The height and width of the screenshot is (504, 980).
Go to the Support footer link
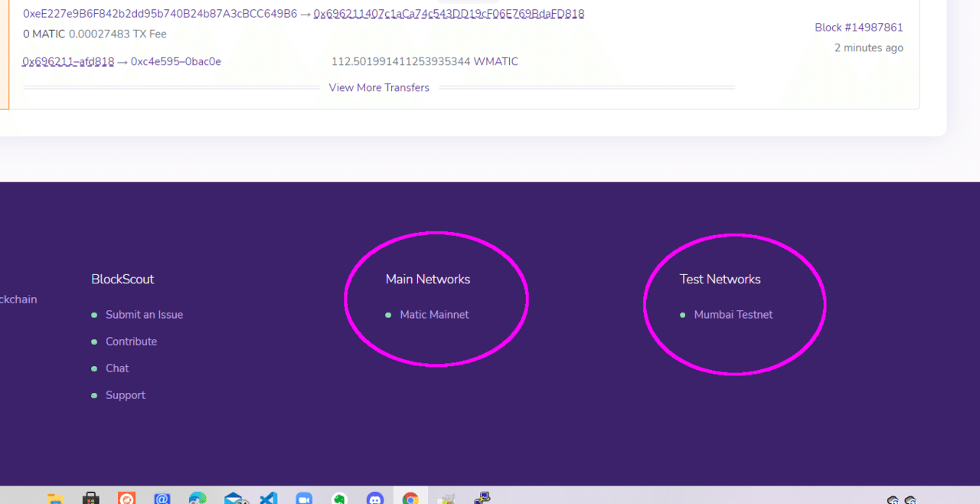click(126, 395)
